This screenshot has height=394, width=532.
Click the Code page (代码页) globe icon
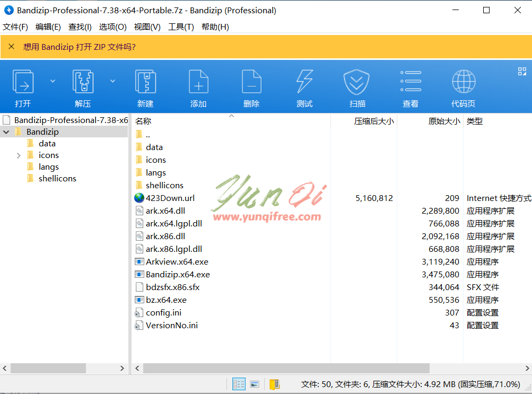coord(464,81)
